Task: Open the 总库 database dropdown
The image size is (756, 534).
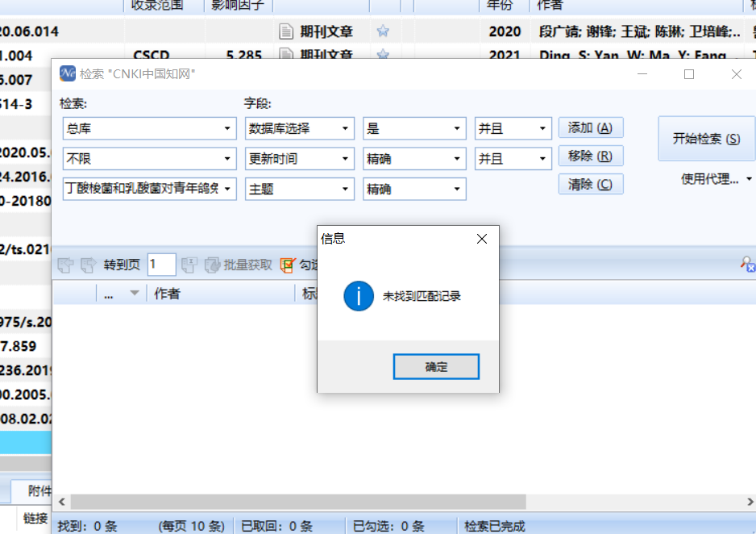Action: point(227,129)
